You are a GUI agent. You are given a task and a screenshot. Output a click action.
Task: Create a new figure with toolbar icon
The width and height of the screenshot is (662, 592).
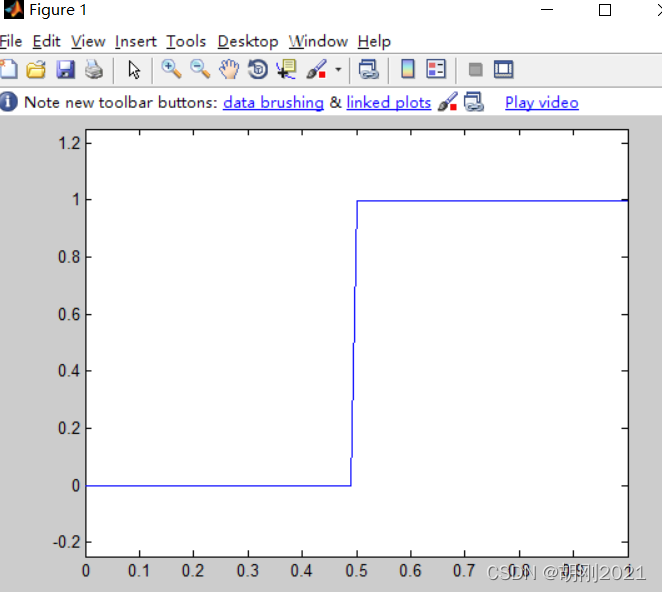pyautogui.click(x=8, y=69)
